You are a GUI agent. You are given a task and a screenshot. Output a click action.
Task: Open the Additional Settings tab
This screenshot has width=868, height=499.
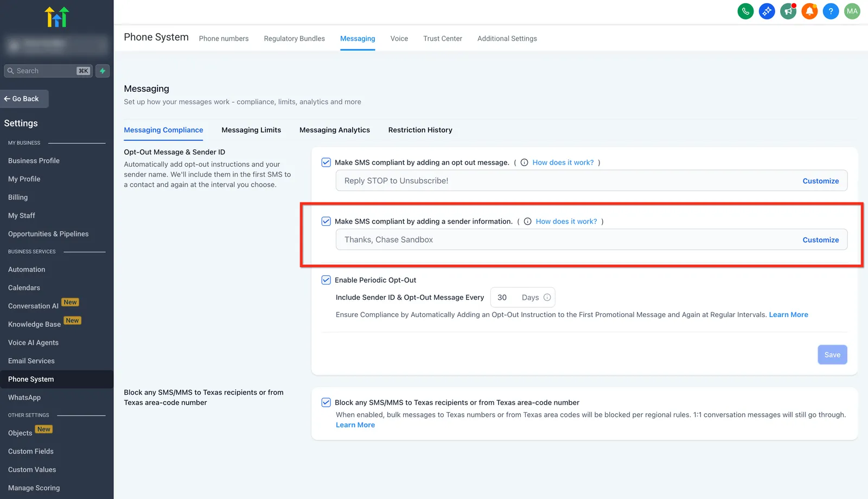[x=507, y=39]
